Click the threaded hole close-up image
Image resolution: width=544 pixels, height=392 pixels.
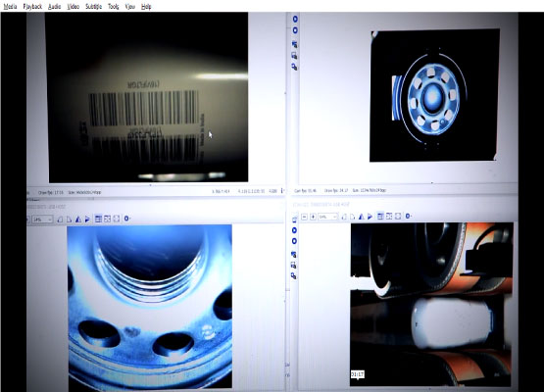pyautogui.click(x=150, y=308)
